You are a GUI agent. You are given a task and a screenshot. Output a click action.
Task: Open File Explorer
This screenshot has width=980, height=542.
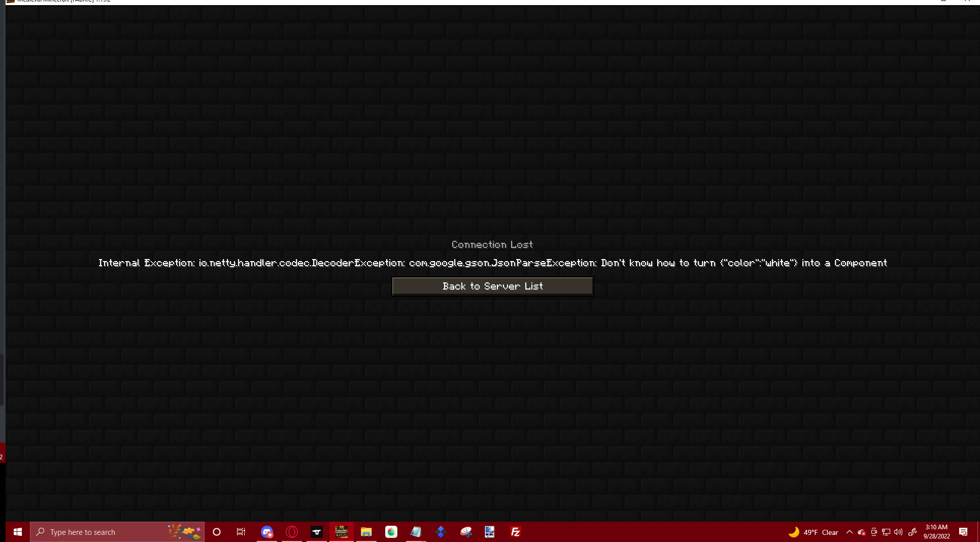366,532
